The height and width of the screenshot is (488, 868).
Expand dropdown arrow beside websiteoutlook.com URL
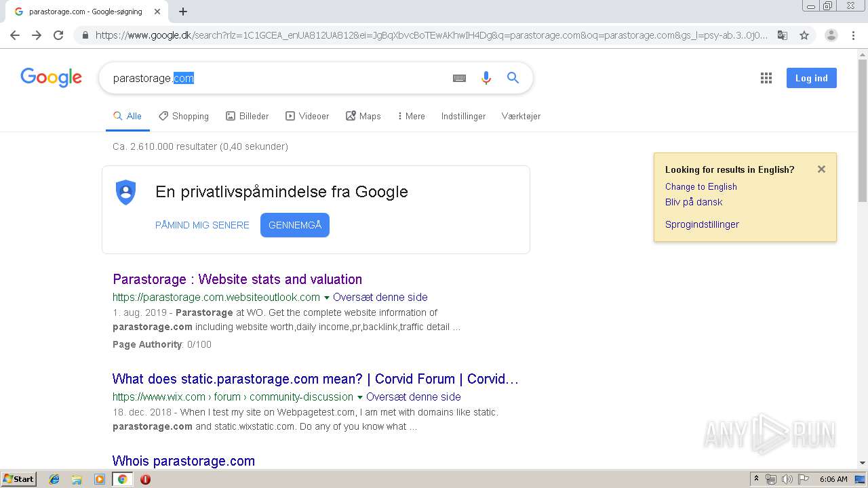click(327, 298)
